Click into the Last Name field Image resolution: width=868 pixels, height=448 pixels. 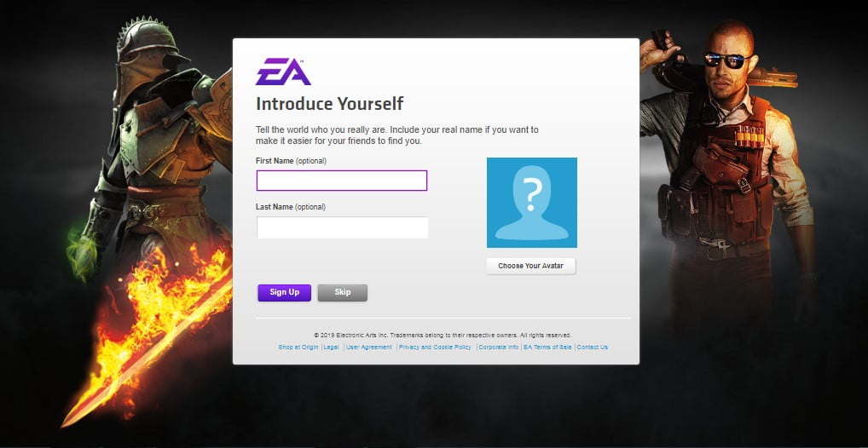click(x=342, y=227)
